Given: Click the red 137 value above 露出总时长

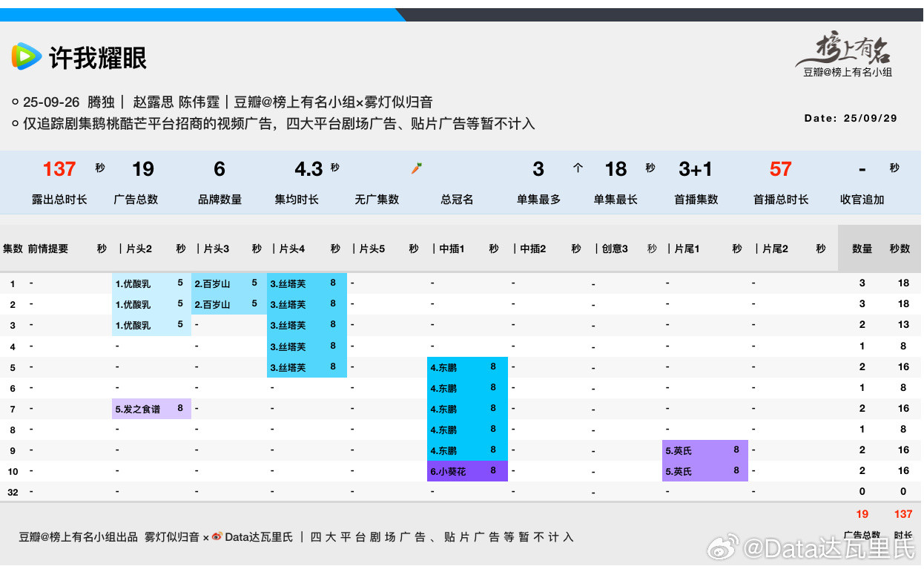Looking at the screenshot, I should pyautogui.click(x=59, y=169).
